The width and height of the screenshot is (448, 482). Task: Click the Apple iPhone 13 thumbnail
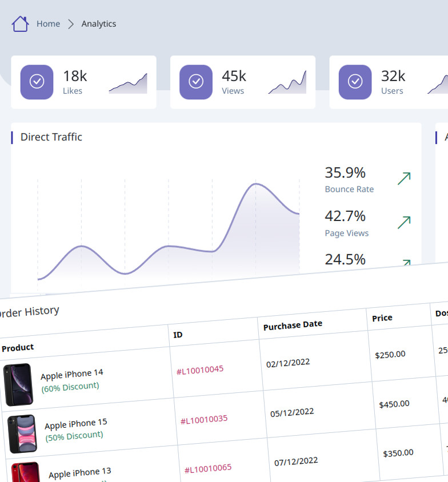point(26,472)
